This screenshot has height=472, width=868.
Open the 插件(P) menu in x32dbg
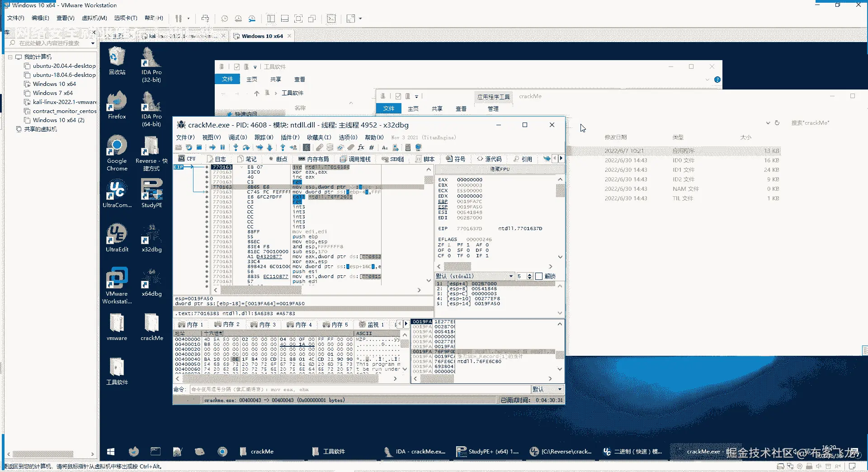(290, 137)
